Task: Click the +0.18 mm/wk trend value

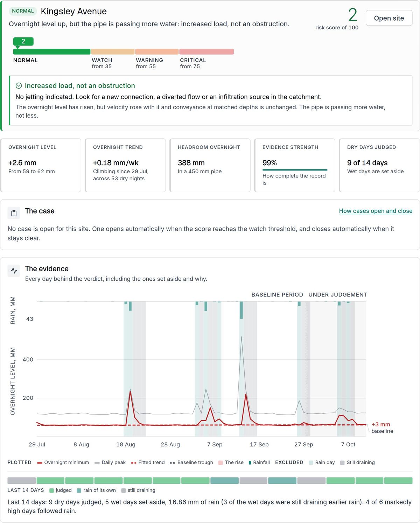Action: click(x=116, y=163)
